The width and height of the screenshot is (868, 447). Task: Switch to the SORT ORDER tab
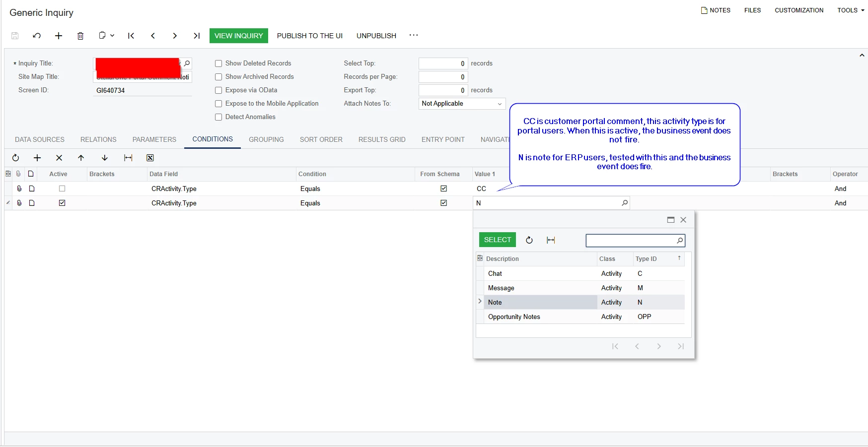[x=321, y=139]
